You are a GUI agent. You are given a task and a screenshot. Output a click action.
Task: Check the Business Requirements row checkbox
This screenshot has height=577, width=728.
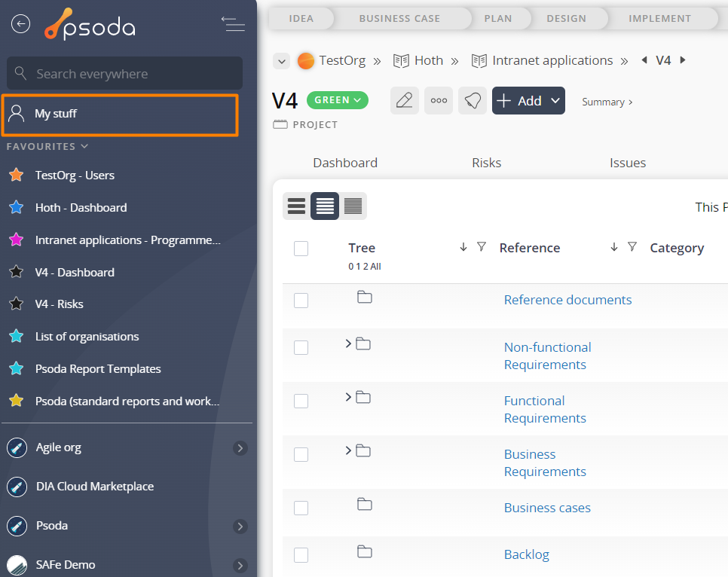coord(301,454)
